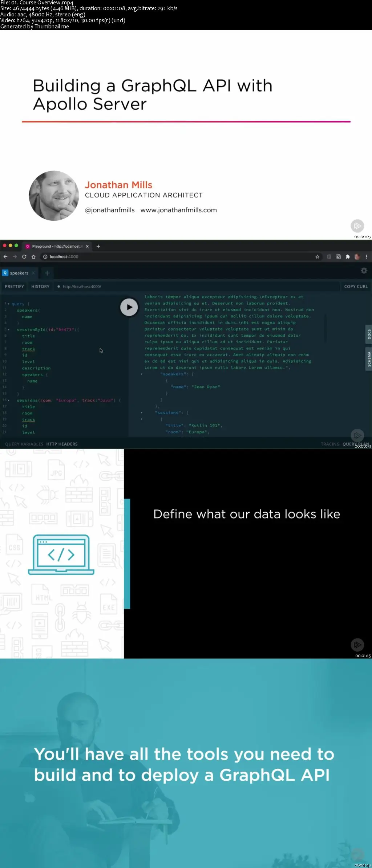
Task: Close the Playground browser tab
Action: click(x=87, y=247)
